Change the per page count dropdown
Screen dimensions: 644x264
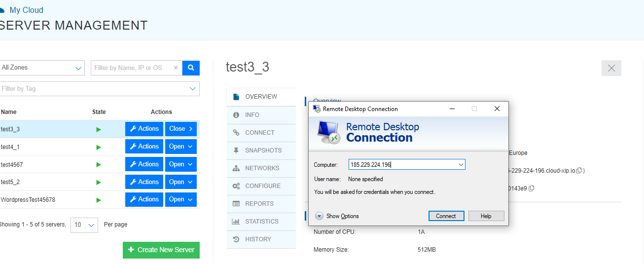[84, 225]
